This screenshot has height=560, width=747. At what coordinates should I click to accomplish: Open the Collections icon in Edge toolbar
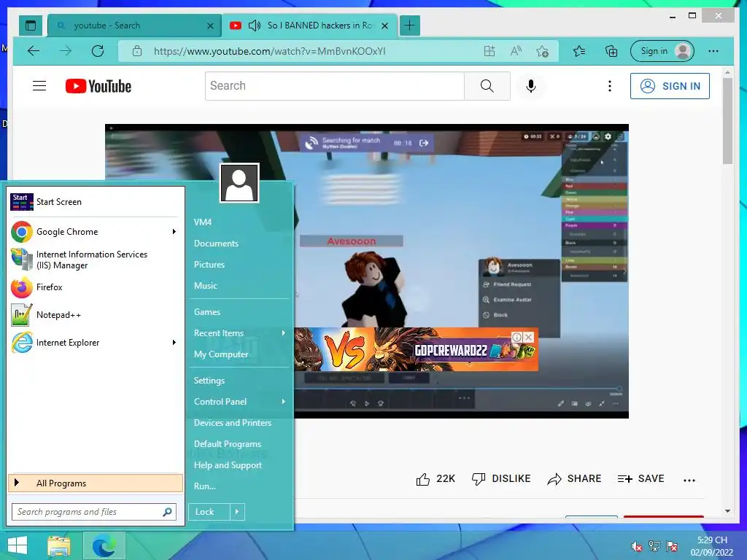[x=611, y=51]
